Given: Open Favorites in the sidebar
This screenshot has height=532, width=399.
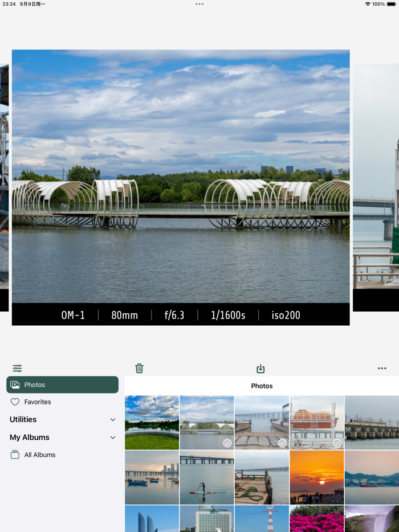Looking at the screenshot, I should (63, 402).
